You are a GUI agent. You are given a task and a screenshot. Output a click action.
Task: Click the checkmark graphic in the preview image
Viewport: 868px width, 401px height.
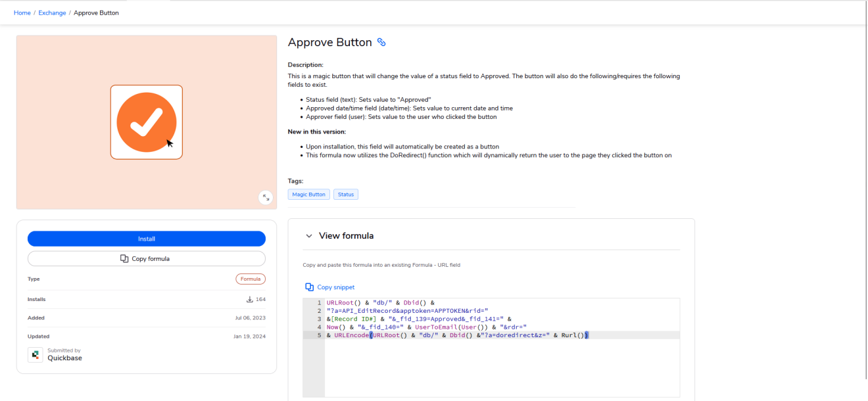[x=146, y=122]
